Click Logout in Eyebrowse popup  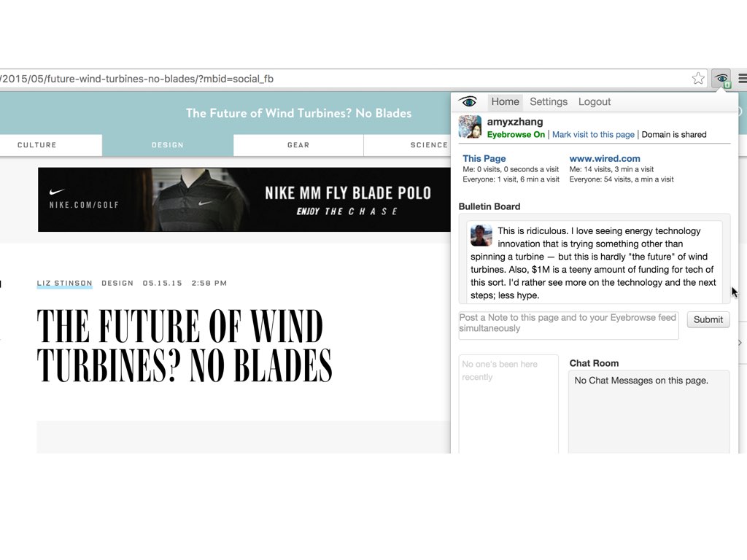594,101
